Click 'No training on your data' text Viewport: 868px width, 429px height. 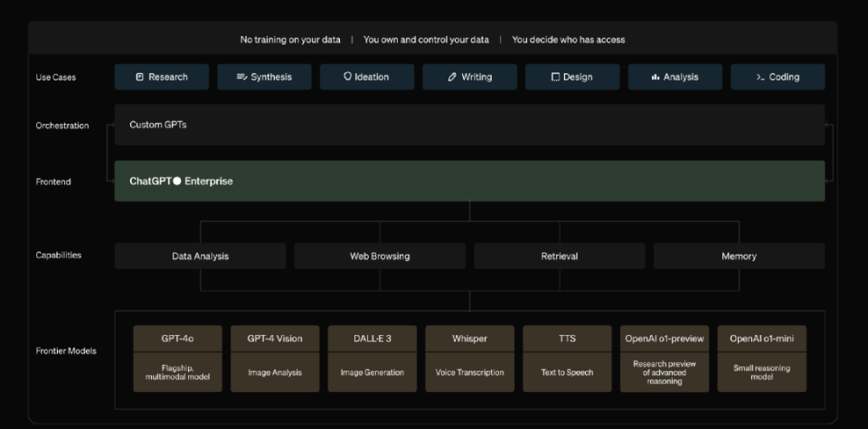click(290, 40)
